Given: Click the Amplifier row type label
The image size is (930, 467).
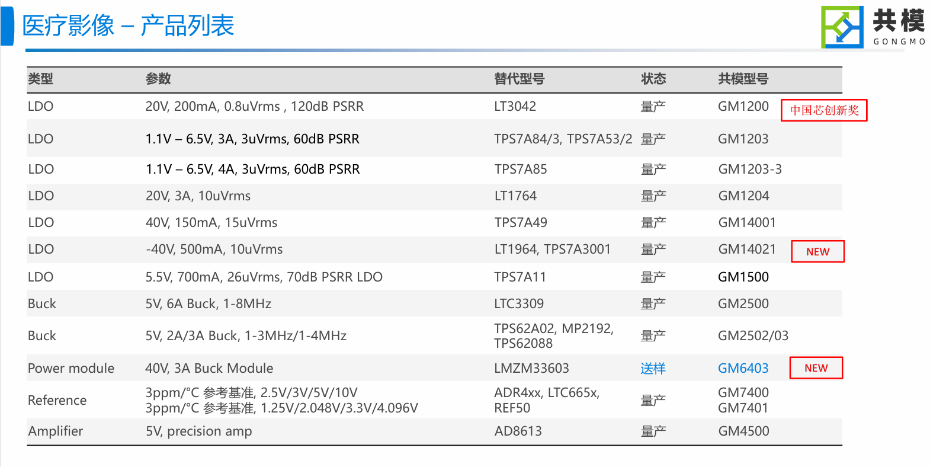Looking at the screenshot, I should pos(55,431).
